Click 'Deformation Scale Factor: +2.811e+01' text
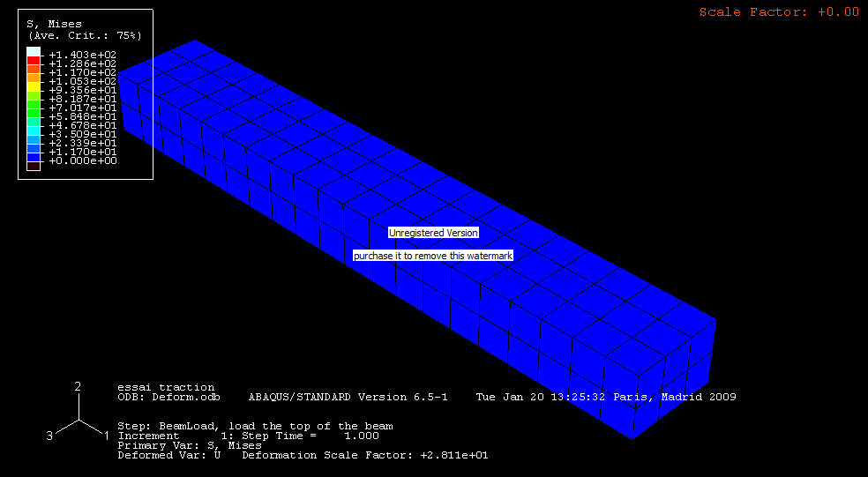The width and height of the screenshot is (868, 477). [365, 456]
